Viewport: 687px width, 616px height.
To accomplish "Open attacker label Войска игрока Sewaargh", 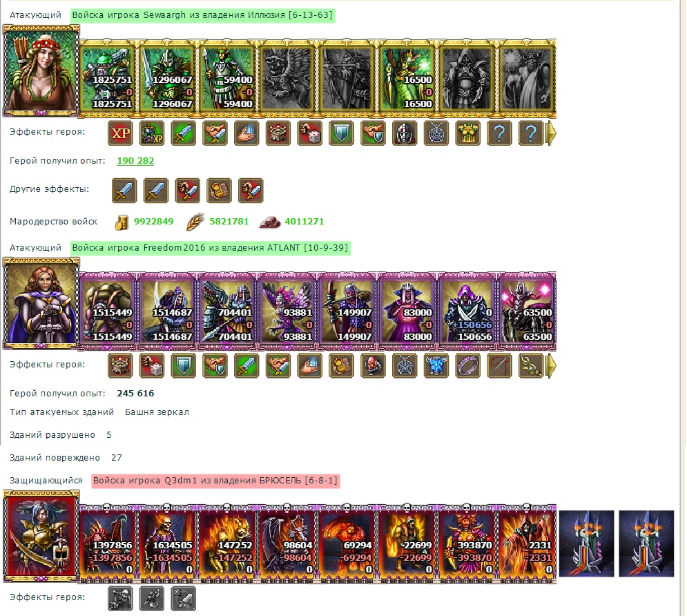I will (x=202, y=15).
